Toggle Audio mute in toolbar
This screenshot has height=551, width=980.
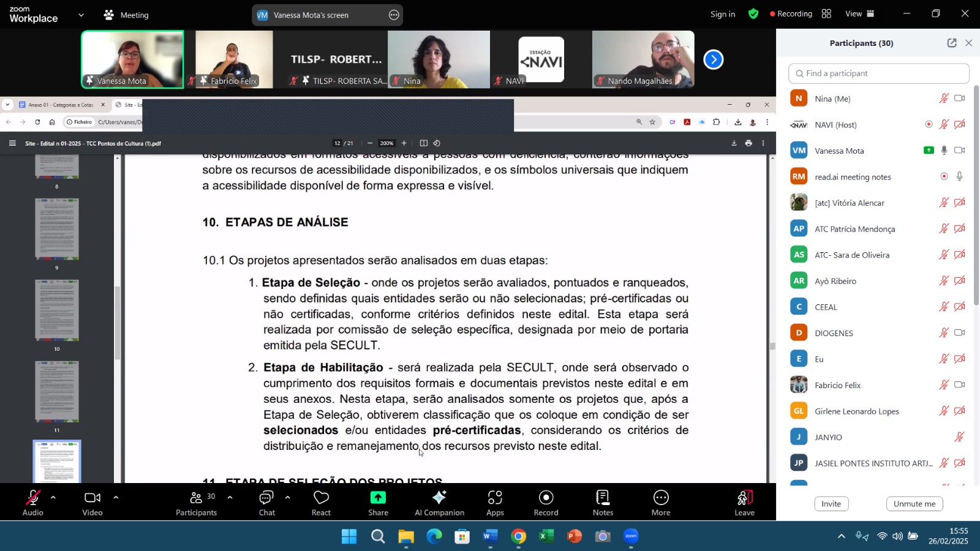[x=33, y=503]
